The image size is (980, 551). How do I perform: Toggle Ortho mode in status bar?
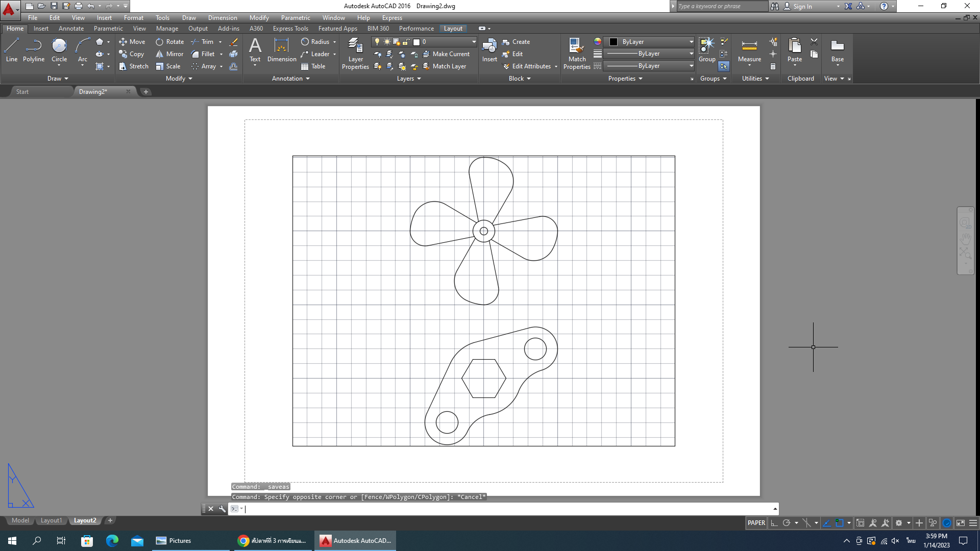[x=774, y=523]
